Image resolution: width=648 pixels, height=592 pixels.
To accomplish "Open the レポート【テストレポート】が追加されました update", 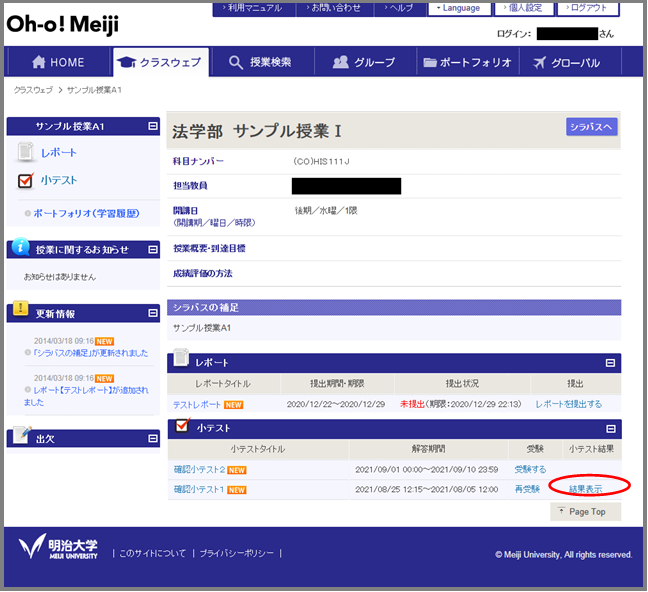I will click(86, 396).
